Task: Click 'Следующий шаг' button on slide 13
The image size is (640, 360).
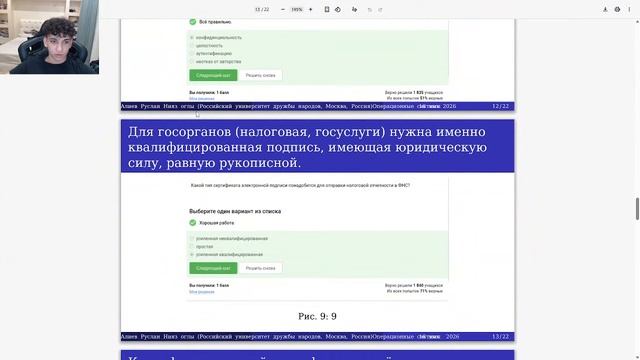Action: point(213,268)
